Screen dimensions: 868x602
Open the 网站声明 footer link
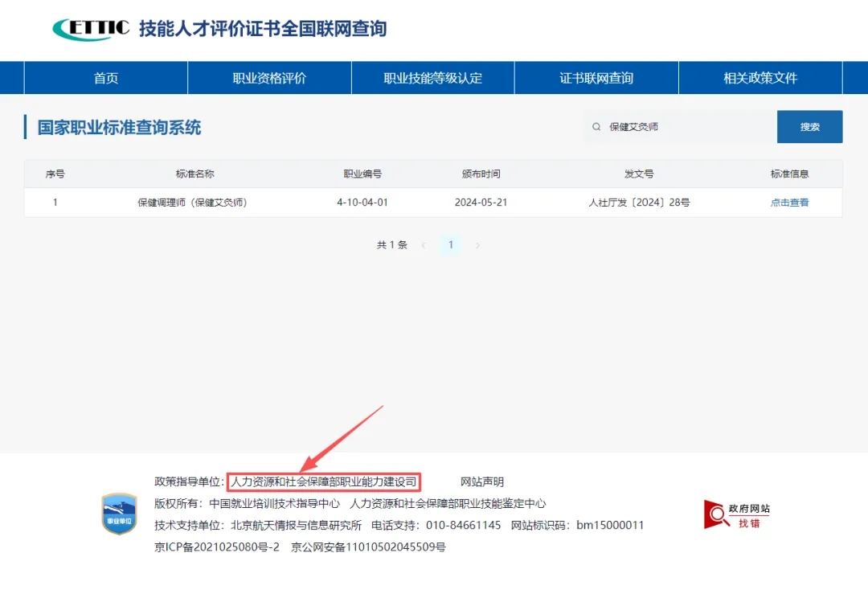(x=482, y=482)
